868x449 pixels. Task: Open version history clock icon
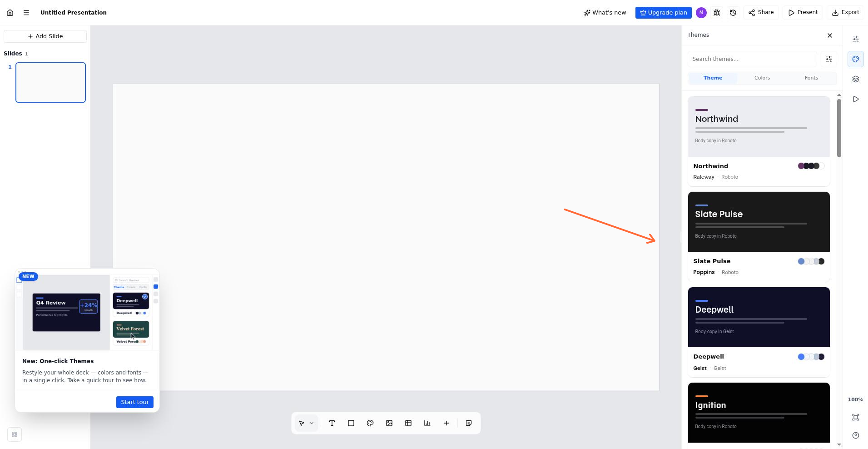tap(733, 13)
